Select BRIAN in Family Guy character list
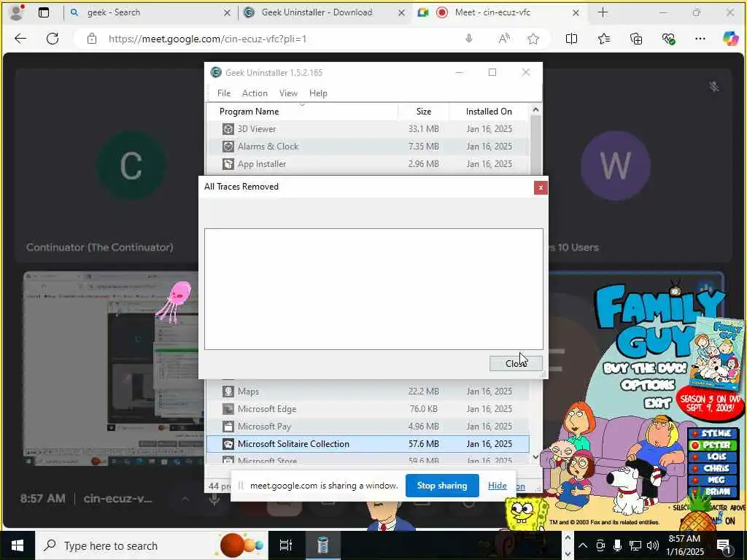Viewport: 747px width, 560px height. pos(712,491)
